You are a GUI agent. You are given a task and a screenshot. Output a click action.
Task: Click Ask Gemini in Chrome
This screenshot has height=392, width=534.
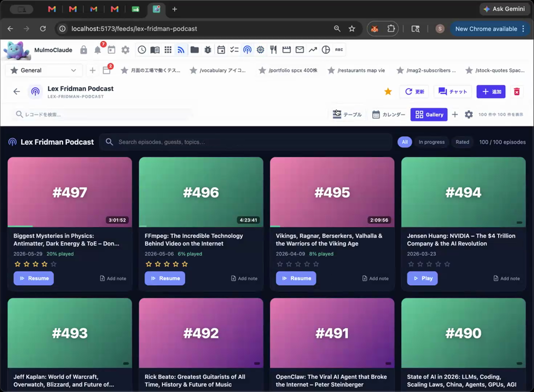tap(505, 9)
